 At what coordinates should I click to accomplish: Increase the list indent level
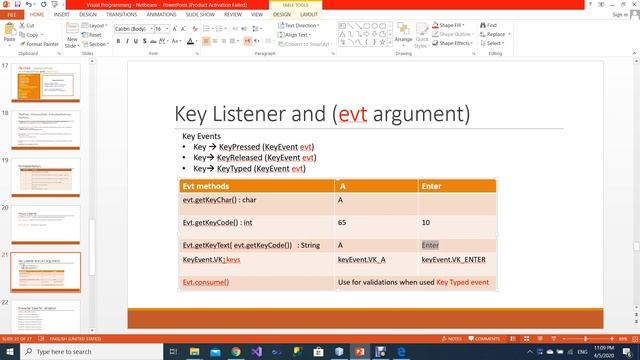(x=244, y=29)
